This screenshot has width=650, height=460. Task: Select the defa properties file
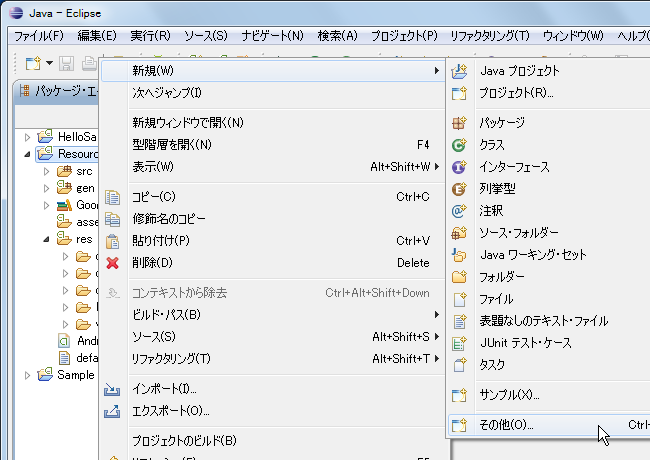point(78,358)
